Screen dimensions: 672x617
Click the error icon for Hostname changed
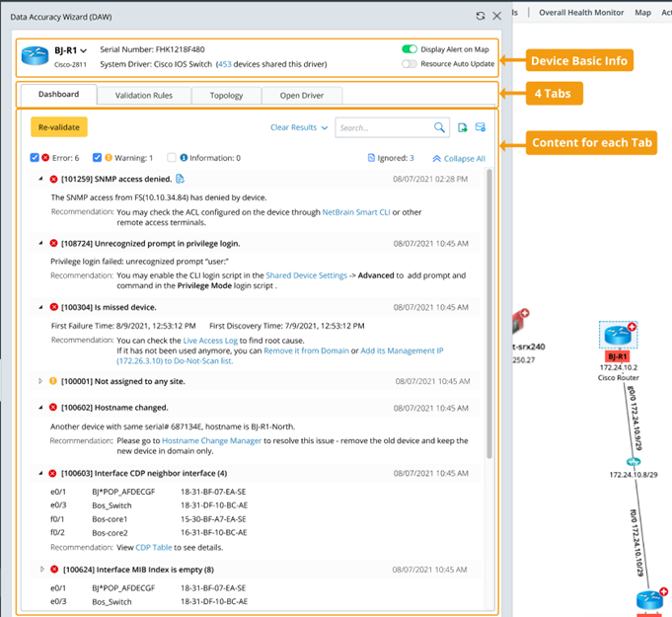53,407
